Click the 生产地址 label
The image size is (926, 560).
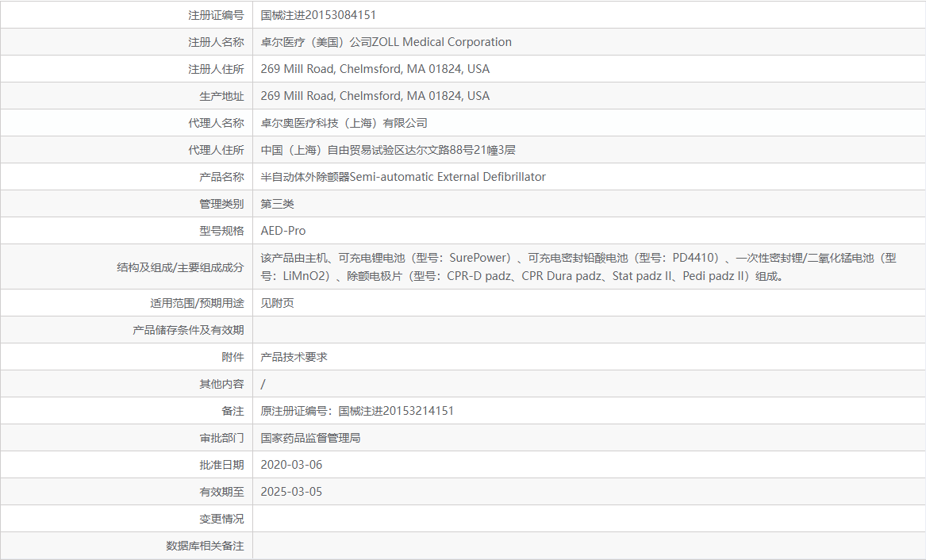click(x=221, y=96)
